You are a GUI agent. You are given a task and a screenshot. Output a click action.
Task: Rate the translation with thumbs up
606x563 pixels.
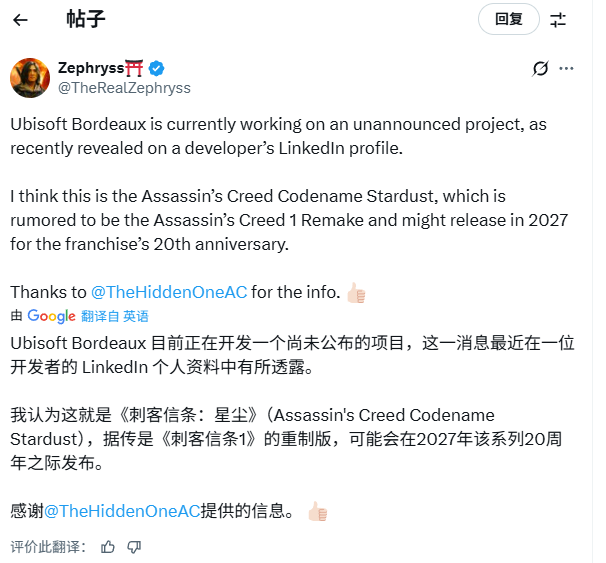point(108,547)
